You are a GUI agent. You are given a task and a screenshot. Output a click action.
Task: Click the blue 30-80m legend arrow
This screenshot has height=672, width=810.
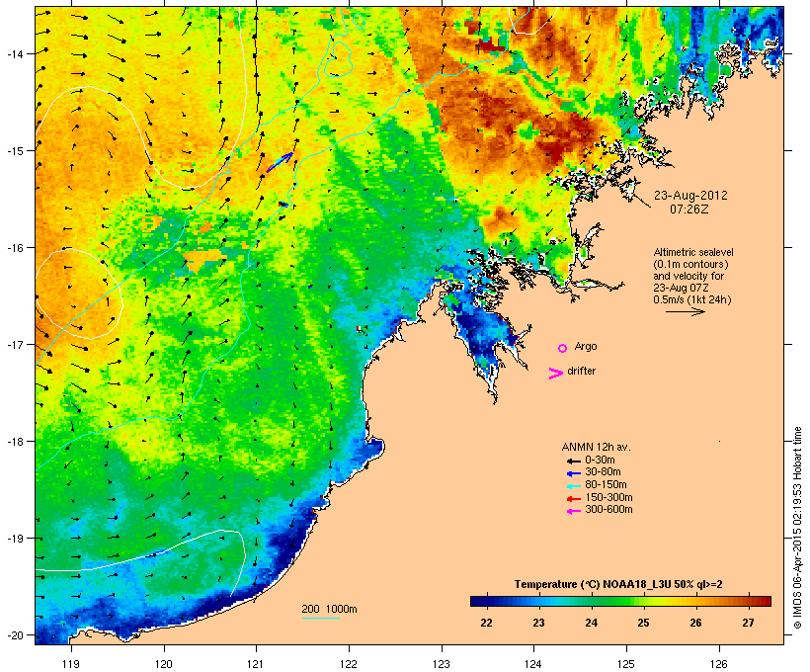pyautogui.click(x=573, y=473)
